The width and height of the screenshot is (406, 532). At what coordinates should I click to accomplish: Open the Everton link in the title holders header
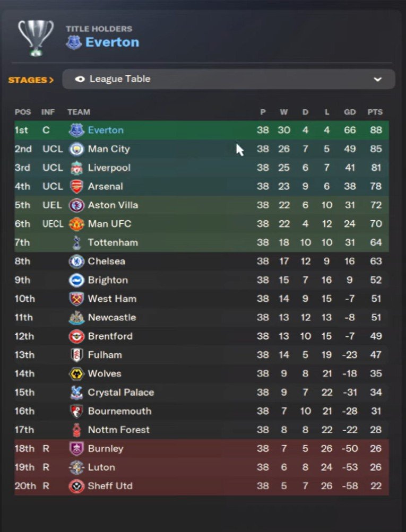point(112,42)
